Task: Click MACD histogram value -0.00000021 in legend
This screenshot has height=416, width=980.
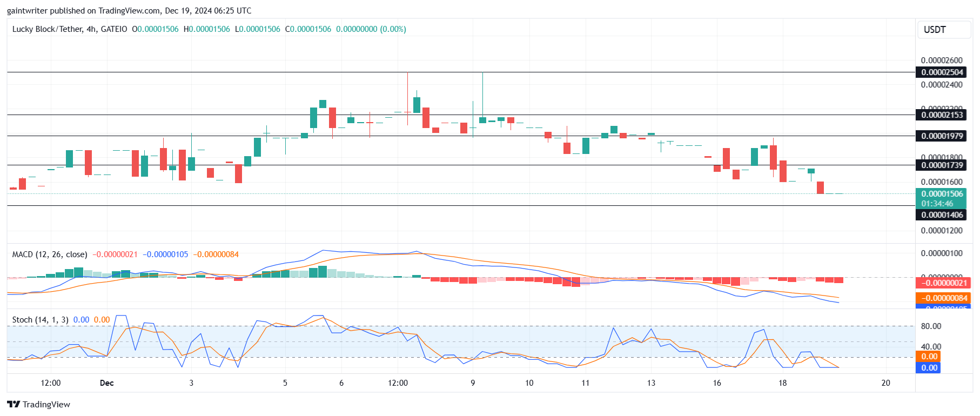Action: point(115,254)
